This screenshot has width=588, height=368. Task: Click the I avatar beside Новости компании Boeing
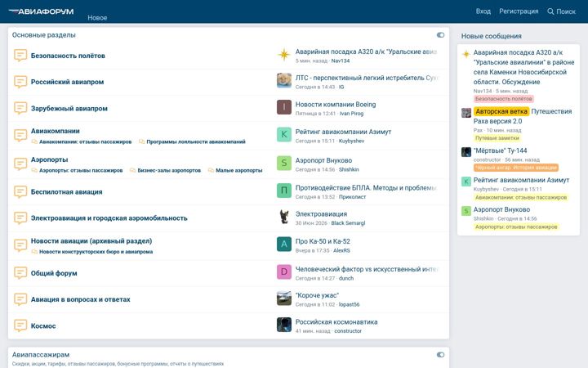284,107
